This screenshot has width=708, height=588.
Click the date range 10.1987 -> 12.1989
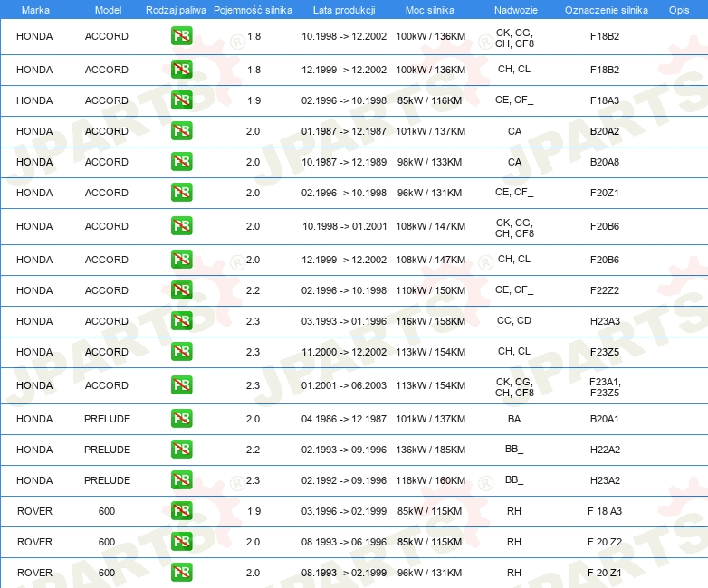tap(344, 162)
